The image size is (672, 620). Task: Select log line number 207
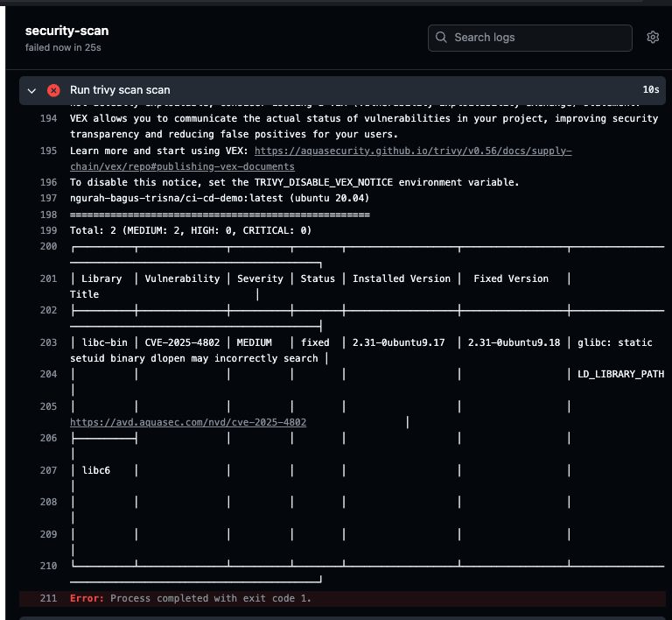48,470
